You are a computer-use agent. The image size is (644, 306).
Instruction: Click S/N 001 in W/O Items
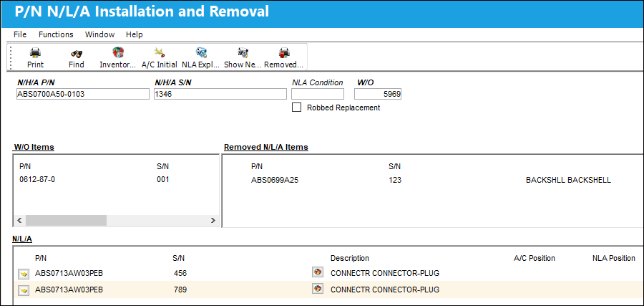[162, 180]
